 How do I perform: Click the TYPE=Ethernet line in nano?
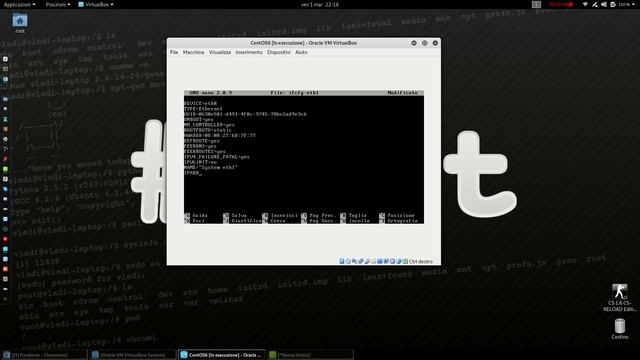click(203, 109)
